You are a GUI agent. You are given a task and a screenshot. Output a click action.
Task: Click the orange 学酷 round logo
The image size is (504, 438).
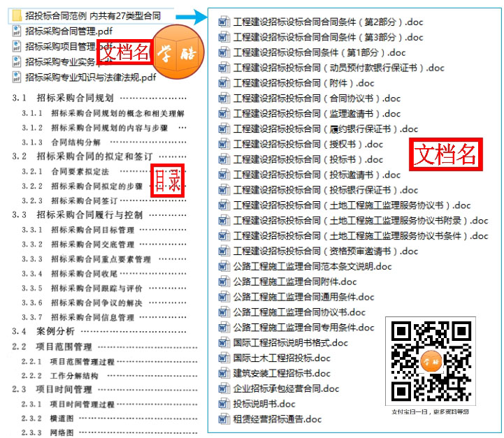[178, 52]
